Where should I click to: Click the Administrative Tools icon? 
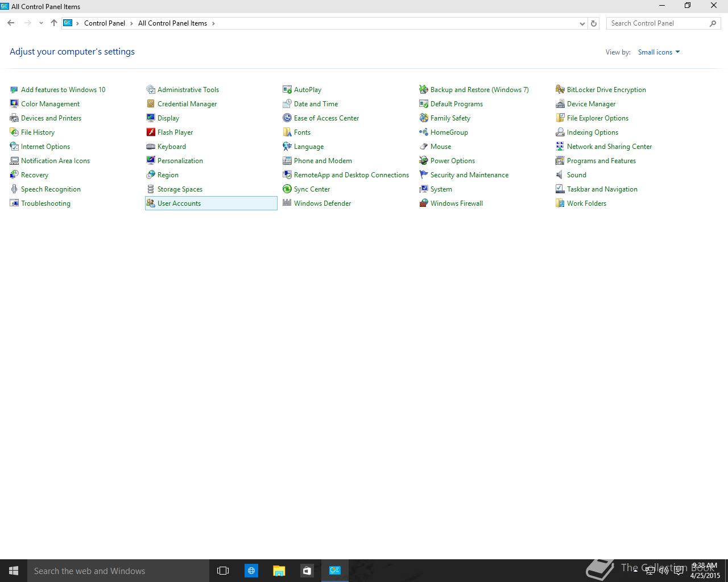pyautogui.click(x=151, y=89)
